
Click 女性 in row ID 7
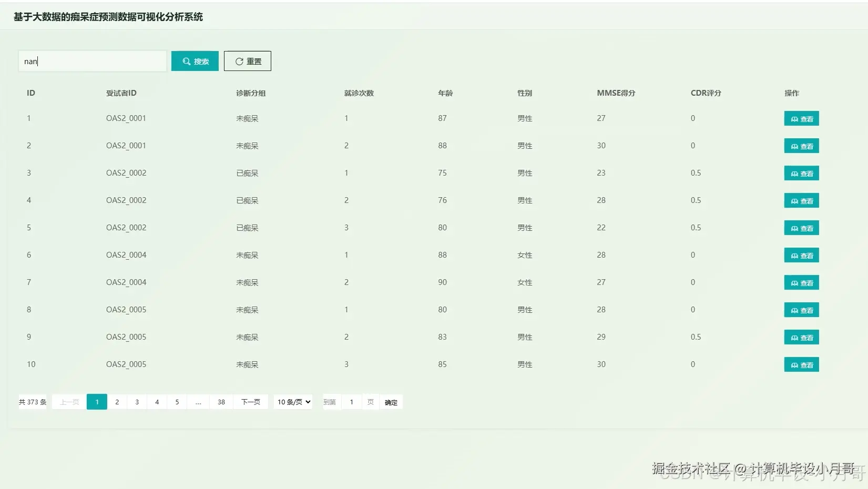525,282
